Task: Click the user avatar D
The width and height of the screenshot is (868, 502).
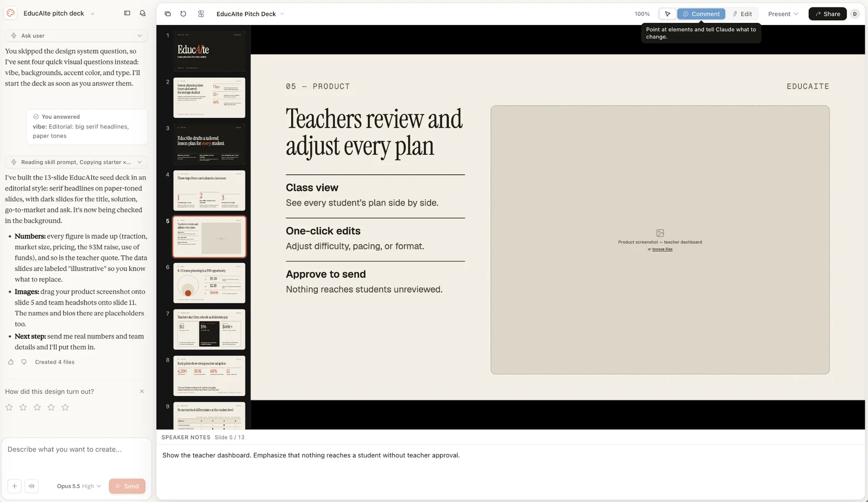Action: point(855,14)
